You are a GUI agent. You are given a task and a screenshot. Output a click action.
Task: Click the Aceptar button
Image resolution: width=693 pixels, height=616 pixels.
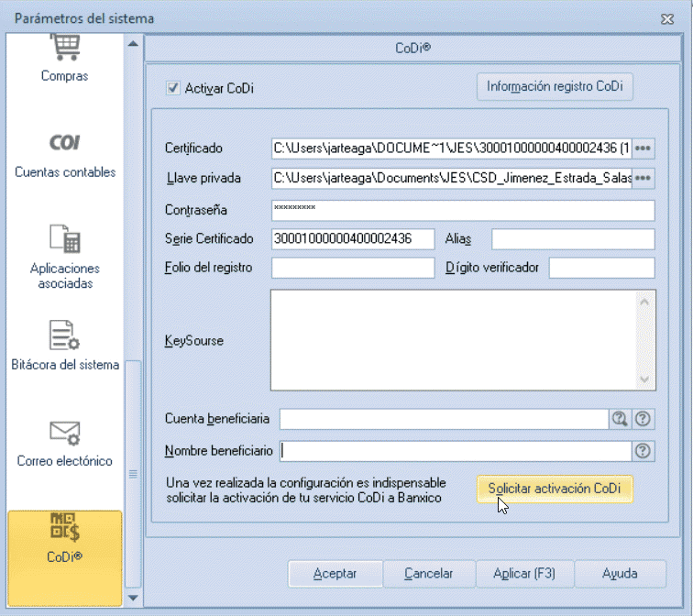(x=335, y=574)
